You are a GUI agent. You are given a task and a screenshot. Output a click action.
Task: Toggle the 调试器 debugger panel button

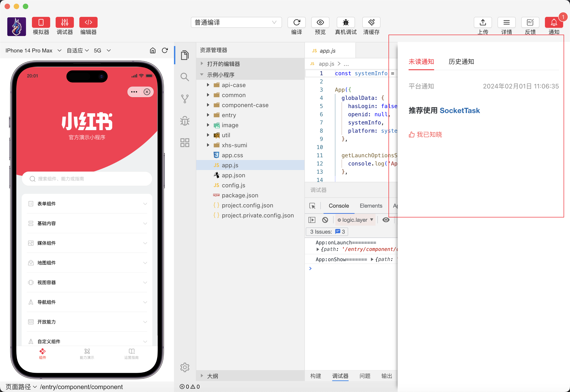coord(65,22)
